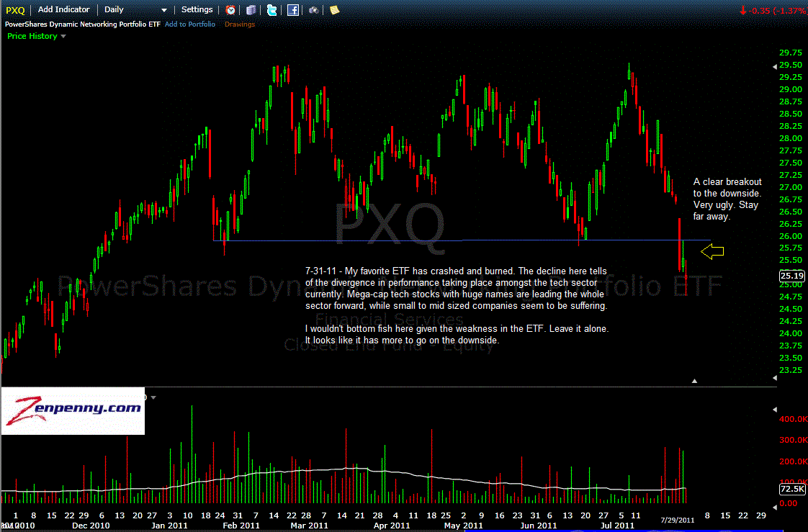
Task: Click the Apr 2011 date axis label
Action: (392, 526)
